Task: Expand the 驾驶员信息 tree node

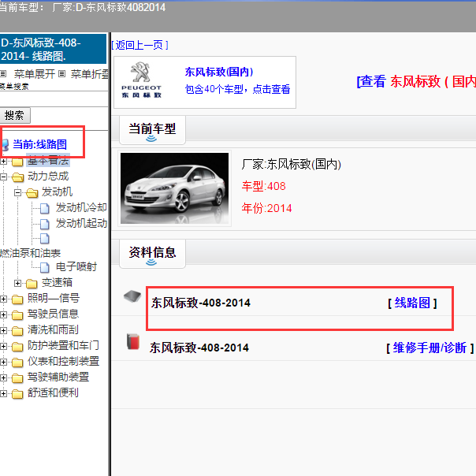Action: (3, 314)
